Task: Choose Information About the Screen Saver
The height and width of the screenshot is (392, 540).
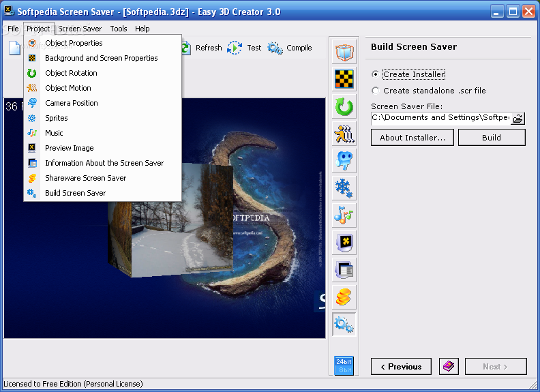Action: coord(103,163)
